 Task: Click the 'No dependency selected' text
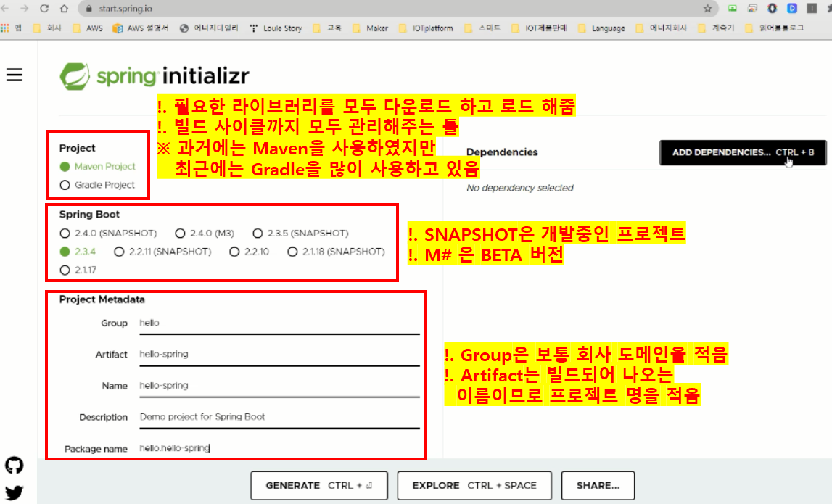[x=520, y=188]
